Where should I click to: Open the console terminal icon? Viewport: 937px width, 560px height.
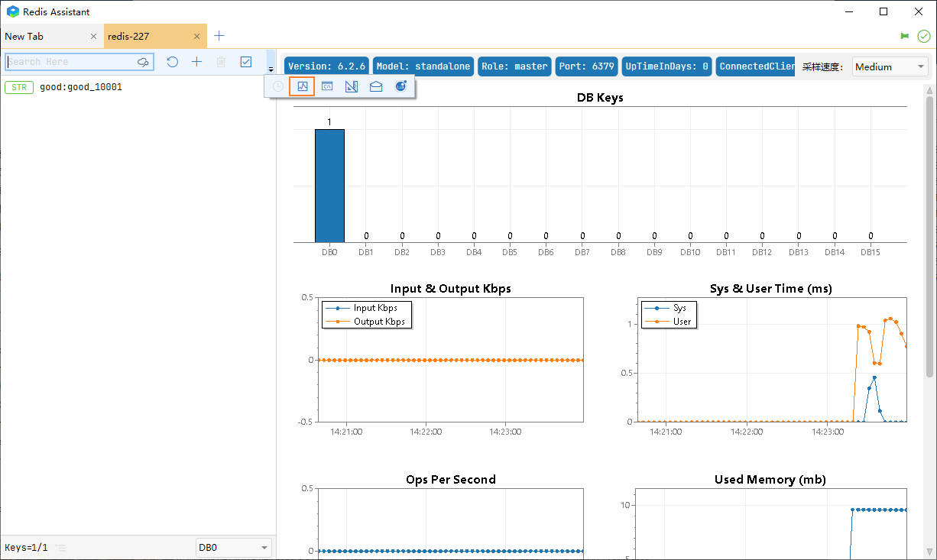point(327,86)
